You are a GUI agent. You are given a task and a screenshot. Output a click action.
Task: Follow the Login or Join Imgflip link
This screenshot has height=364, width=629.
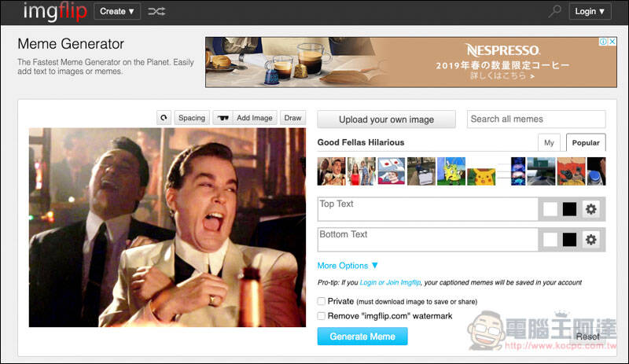[x=390, y=282]
